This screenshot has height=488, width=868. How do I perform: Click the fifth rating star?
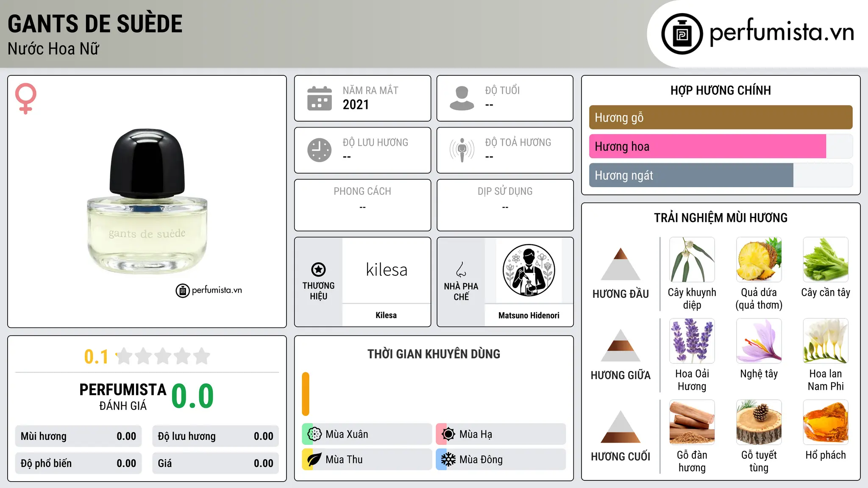tap(202, 356)
